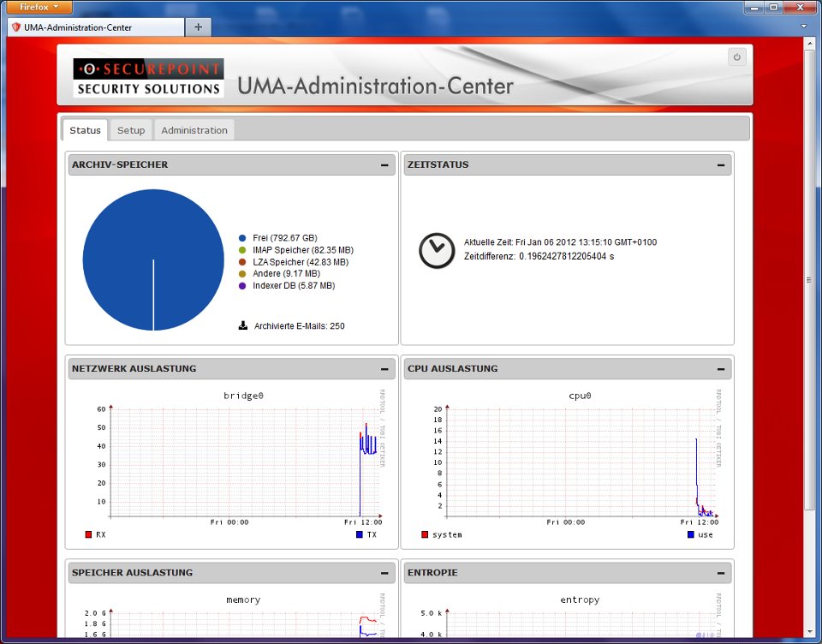Click the 'entropy' graph title
822x644 pixels.
tap(580, 600)
